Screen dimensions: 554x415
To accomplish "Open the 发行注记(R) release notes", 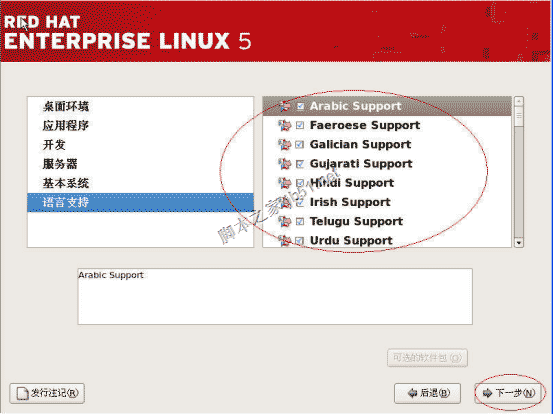I will 47,393.
